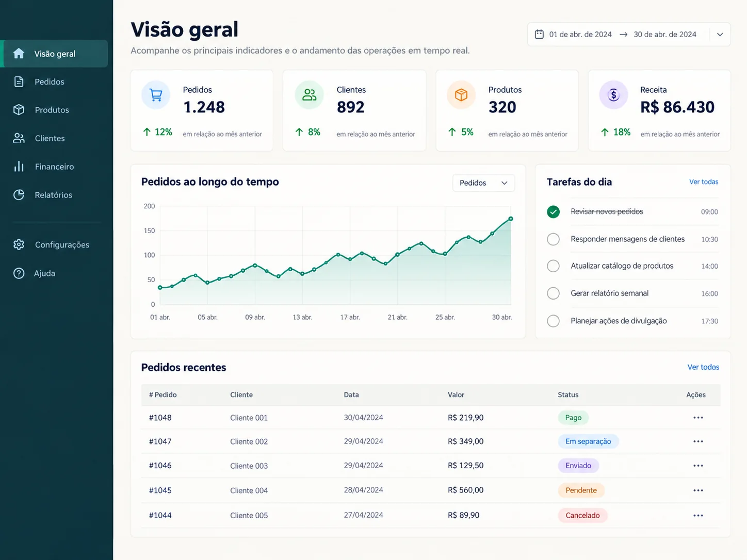Click the Cancelado status badge
Viewport: 747px width, 560px height.
[582, 515]
